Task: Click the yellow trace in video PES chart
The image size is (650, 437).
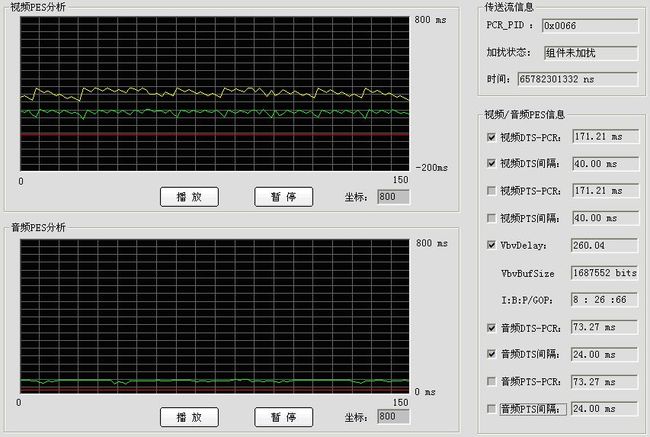Action: click(x=214, y=94)
